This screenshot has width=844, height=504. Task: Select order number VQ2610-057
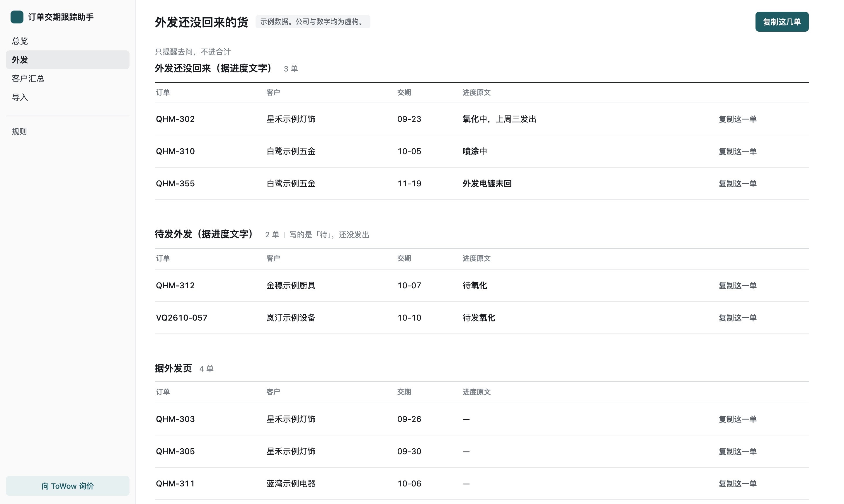(182, 318)
